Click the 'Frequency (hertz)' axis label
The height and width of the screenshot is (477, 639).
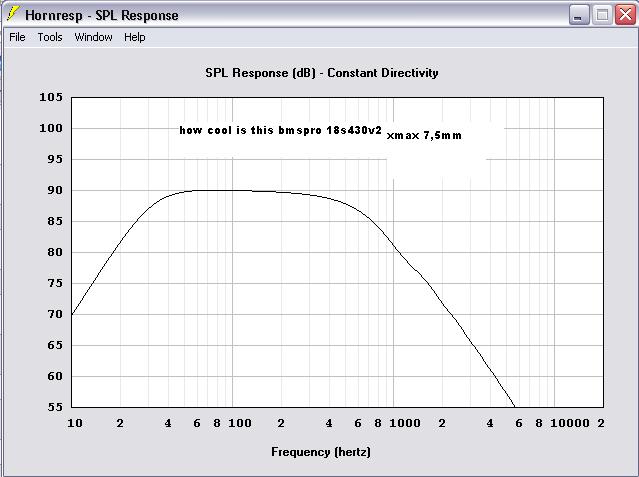click(x=321, y=452)
